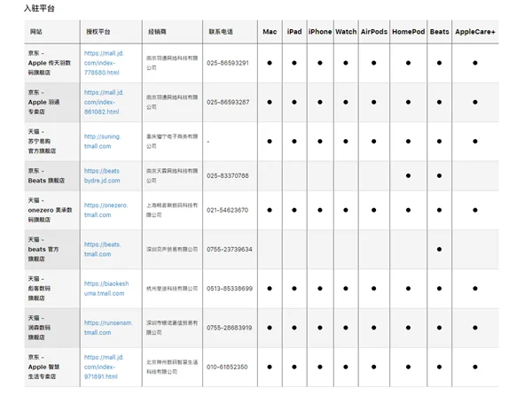
Task: Click the 京东 Beats 旗舰店 cell
Action: pos(52,176)
